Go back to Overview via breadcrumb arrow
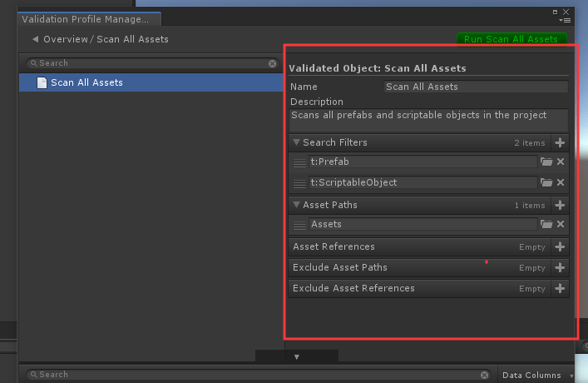Image resolution: width=588 pixels, height=383 pixels. point(35,39)
